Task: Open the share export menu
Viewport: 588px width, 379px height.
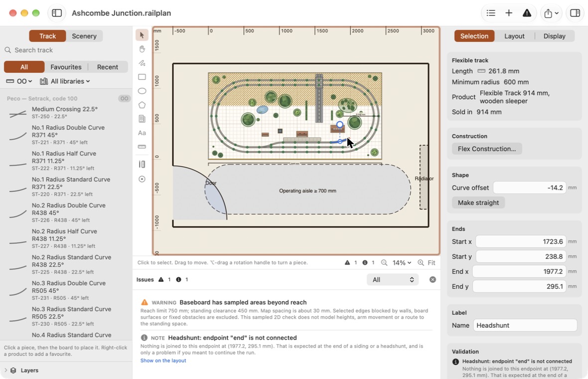Action: 551,13
